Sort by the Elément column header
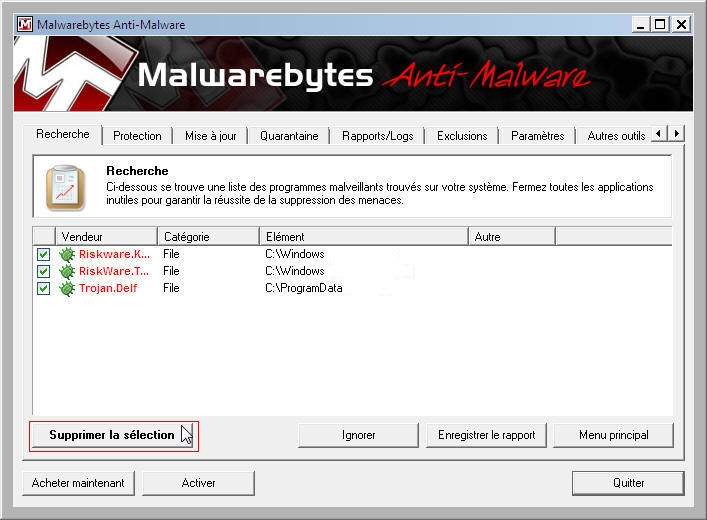This screenshot has width=707, height=520. coord(364,237)
